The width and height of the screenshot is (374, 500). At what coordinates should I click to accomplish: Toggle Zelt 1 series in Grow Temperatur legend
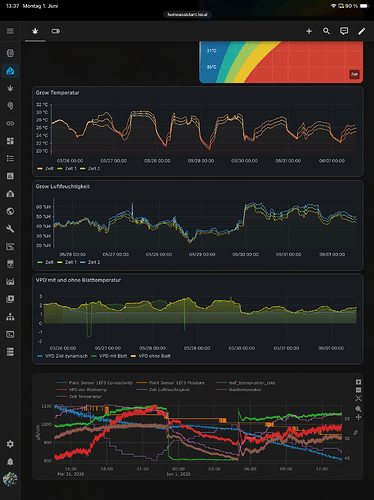(x=67, y=169)
